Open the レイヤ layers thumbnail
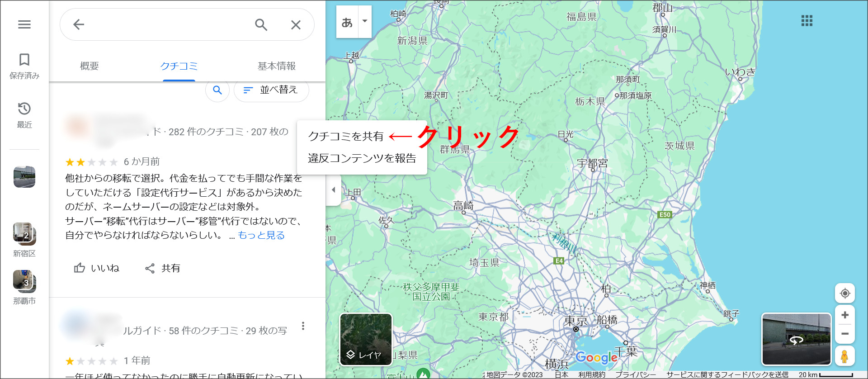The image size is (868, 379). pos(366,339)
